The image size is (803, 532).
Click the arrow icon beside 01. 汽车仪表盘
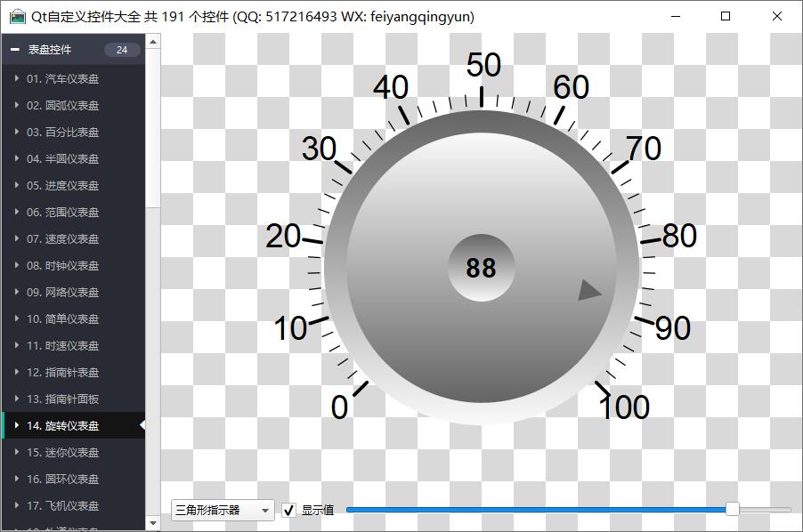coord(17,78)
